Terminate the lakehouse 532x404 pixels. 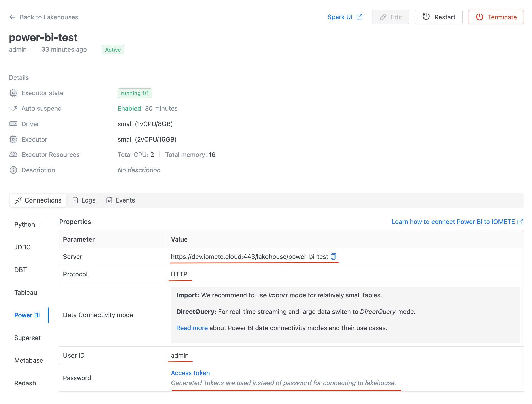pyautogui.click(x=496, y=17)
